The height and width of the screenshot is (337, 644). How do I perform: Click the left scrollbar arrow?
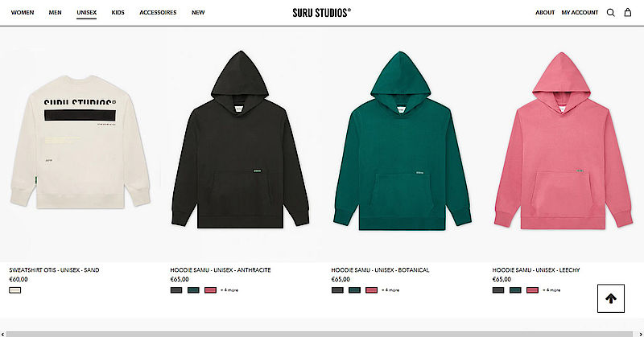pyautogui.click(x=3, y=334)
